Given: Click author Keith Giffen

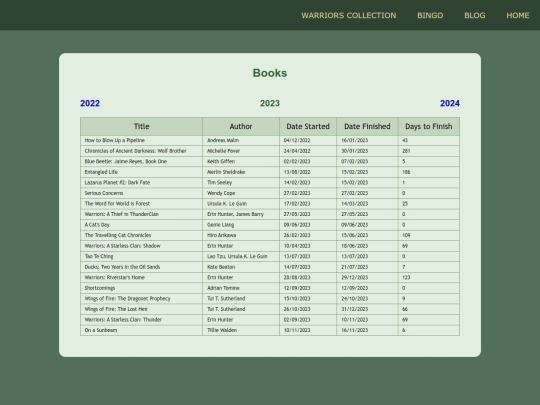Looking at the screenshot, I should tap(221, 162).
